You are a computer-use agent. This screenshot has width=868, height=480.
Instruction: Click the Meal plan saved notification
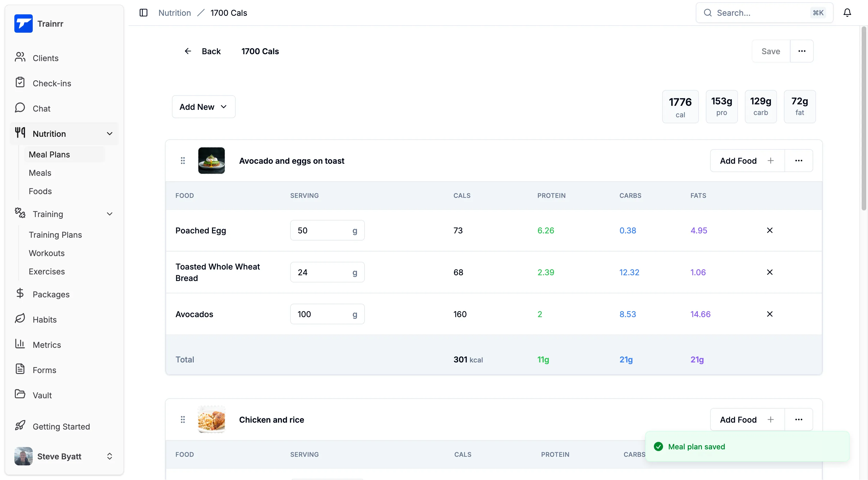pos(747,446)
